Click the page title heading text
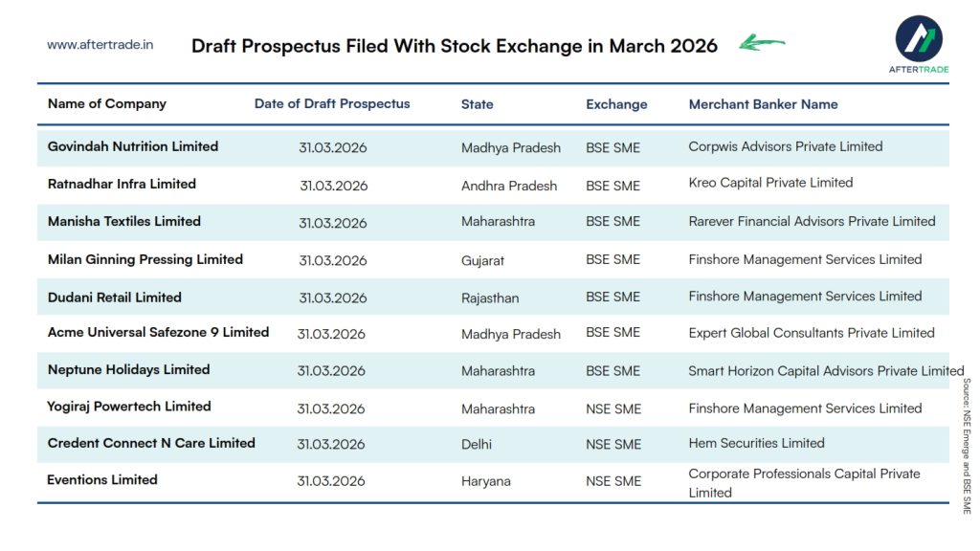 tap(455, 46)
